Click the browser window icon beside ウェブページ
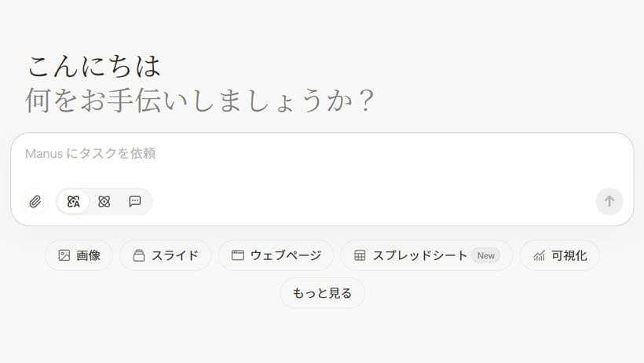Image resolution: width=644 pixels, height=363 pixels. (x=237, y=255)
